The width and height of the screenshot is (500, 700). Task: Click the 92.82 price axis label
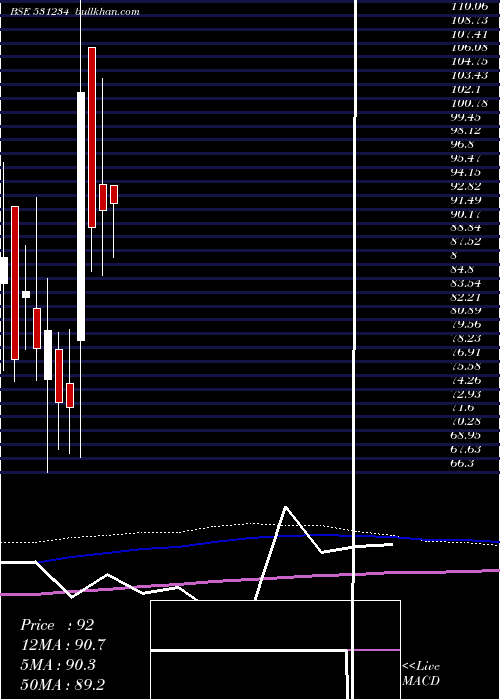[466, 186]
